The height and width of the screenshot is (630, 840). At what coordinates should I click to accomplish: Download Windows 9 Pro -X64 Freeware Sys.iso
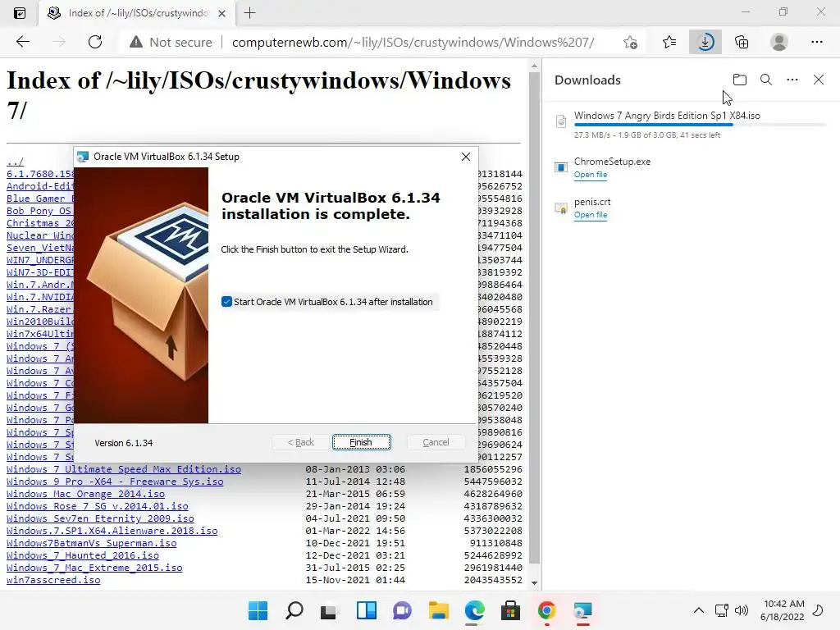115,482
